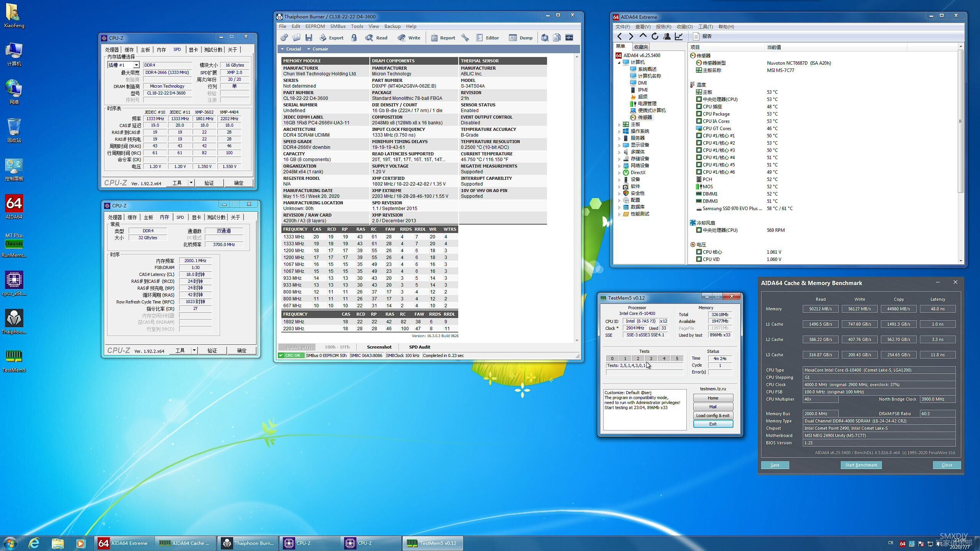Open the 工具 dropdown arrow in upper CPU-Z

[x=191, y=183]
